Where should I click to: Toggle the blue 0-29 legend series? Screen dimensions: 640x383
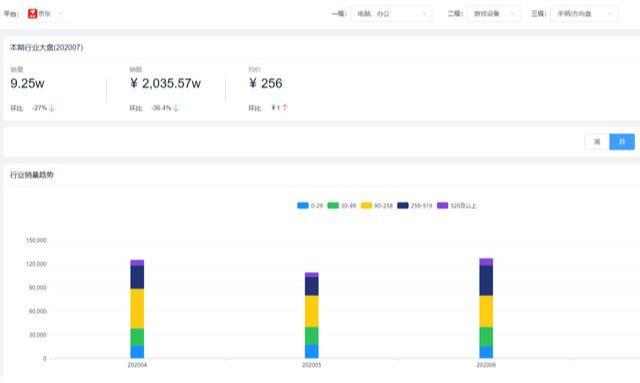(x=310, y=205)
